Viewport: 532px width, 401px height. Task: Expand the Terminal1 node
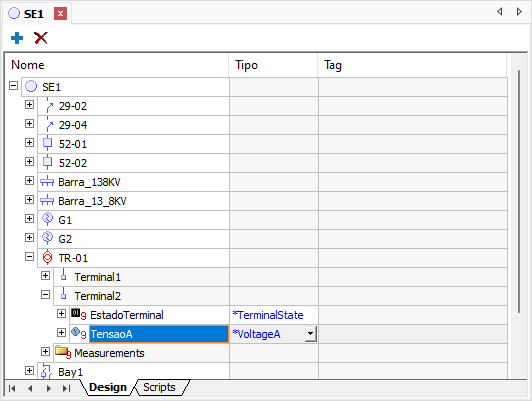click(45, 275)
